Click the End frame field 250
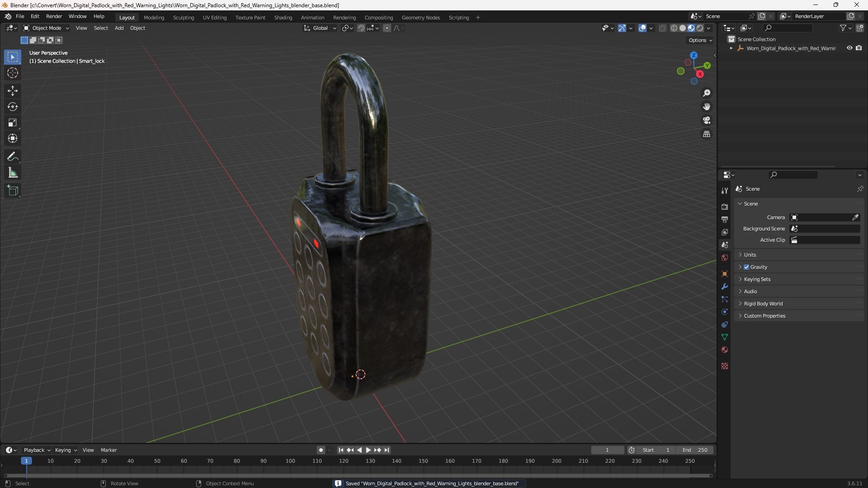Viewport: 868px width, 488px height. pos(695,450)
